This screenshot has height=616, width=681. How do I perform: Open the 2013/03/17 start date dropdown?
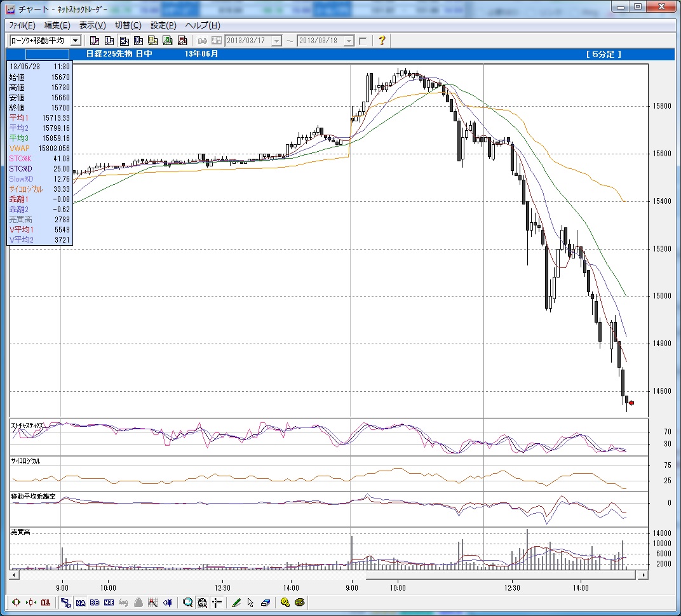click(276, 41)
